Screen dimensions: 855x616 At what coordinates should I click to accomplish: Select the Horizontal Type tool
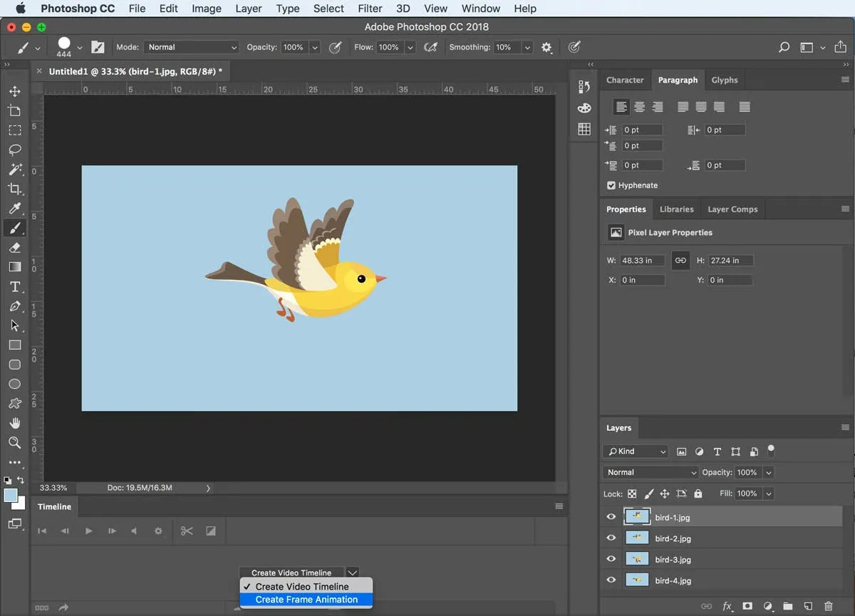pos(14,286)
